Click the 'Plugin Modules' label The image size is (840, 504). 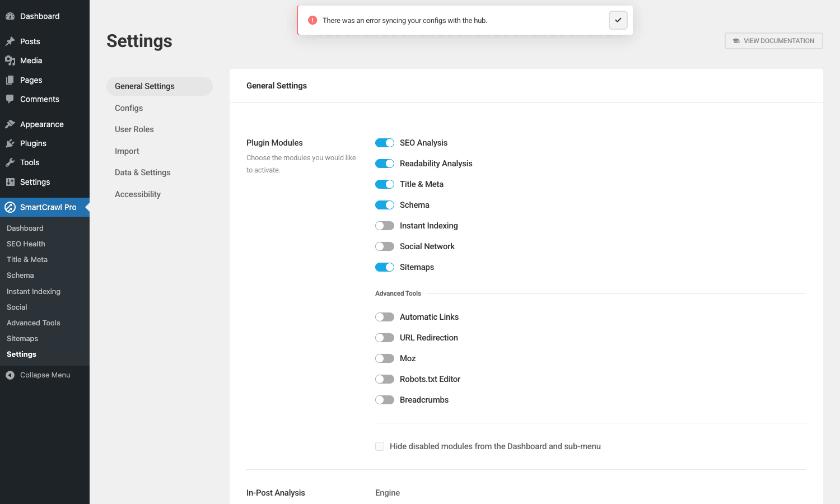click(x=274, y=143)
